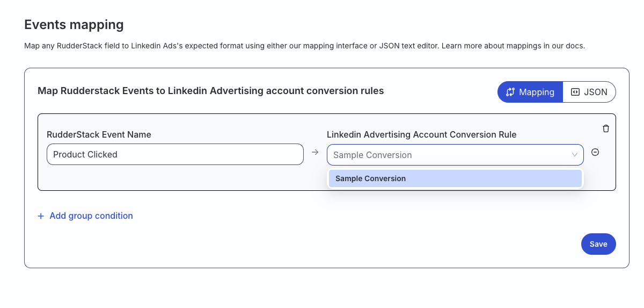Switch to the Mapping view
This screenshot has height=308, width=644.
(x=530, y=92)
